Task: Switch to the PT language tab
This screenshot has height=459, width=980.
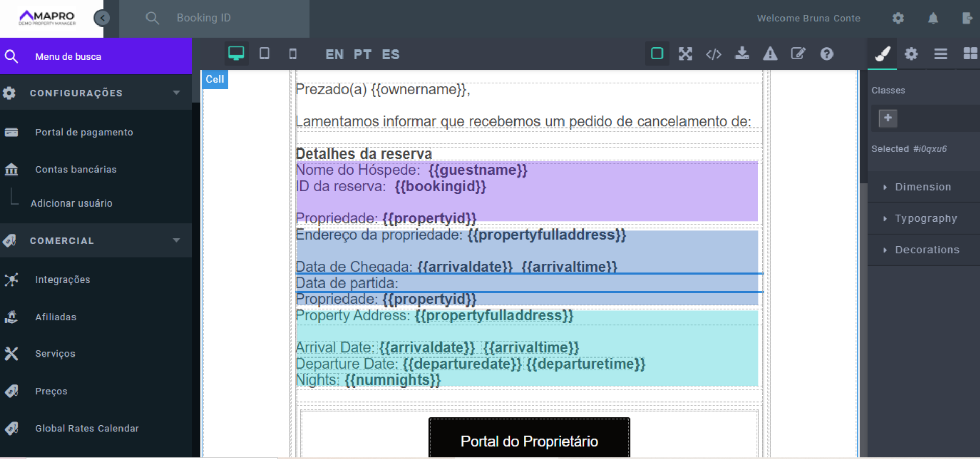Action: tap(362, 54)
